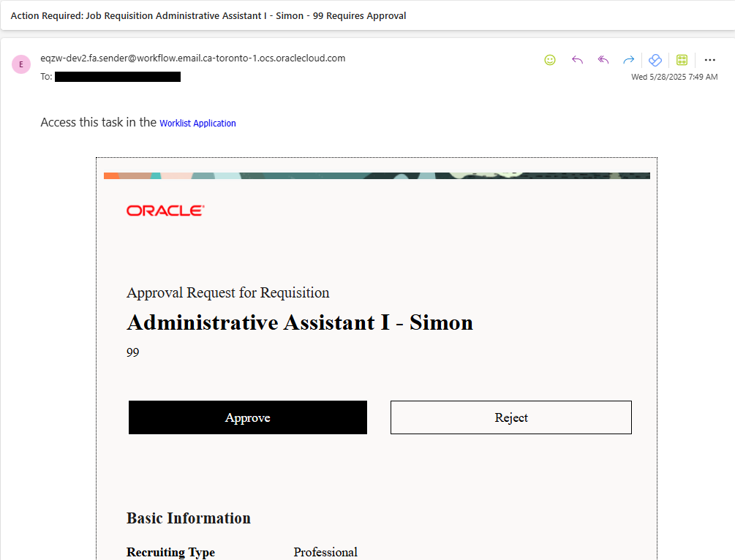The image size is (735, 560).
Task: Forward this email using the forward arrow
Action: point(628,60)
